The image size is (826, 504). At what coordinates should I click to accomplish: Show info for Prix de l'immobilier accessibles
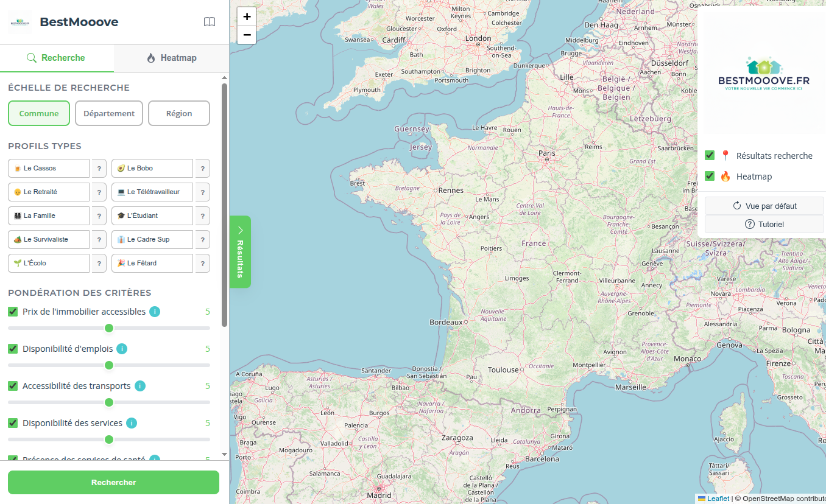coord(155,312)
